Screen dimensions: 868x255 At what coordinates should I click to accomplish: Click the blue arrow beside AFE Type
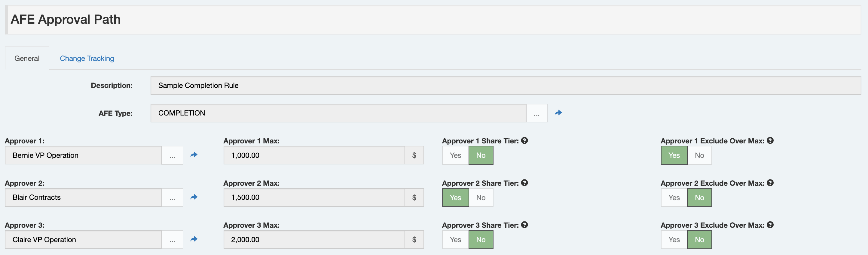pos(558,113)
